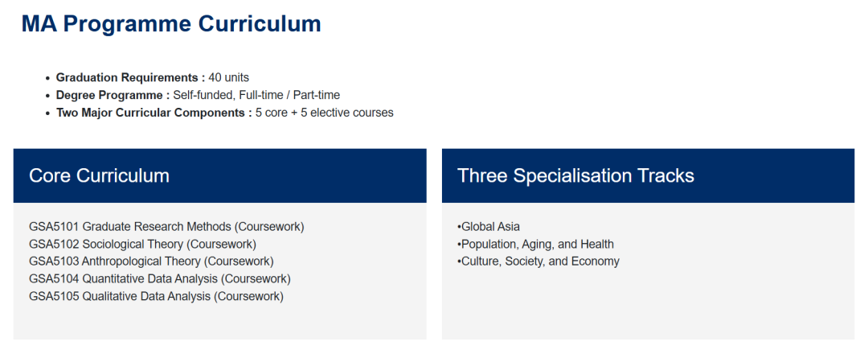Select GSA5105 Qualitative Data Analysis course

tap(156, 296)
